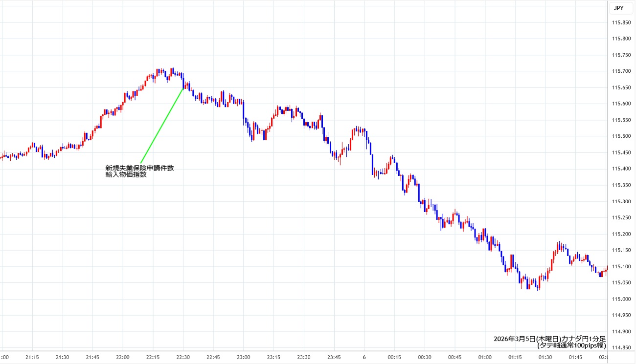636x364 pixels.
Task: Click the 01:30 time axis label
Action: pos(545,357)
